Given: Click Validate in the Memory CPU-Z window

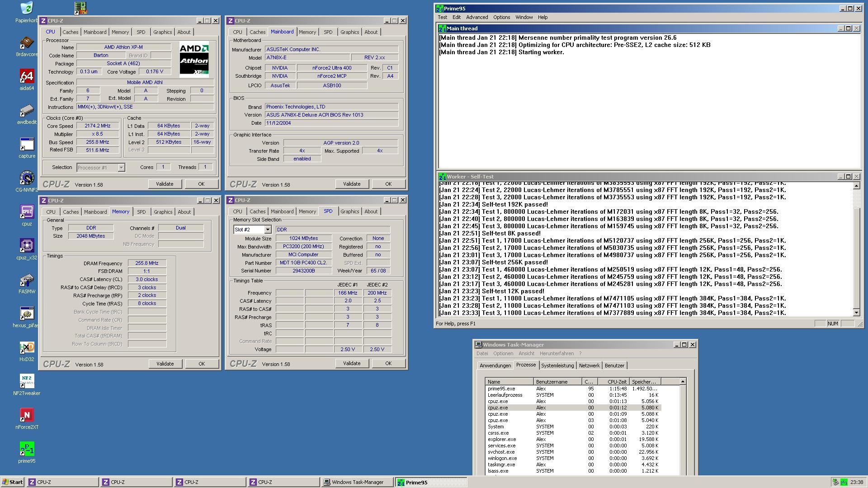Looking at the screenshot, I should tap(165, 364).
